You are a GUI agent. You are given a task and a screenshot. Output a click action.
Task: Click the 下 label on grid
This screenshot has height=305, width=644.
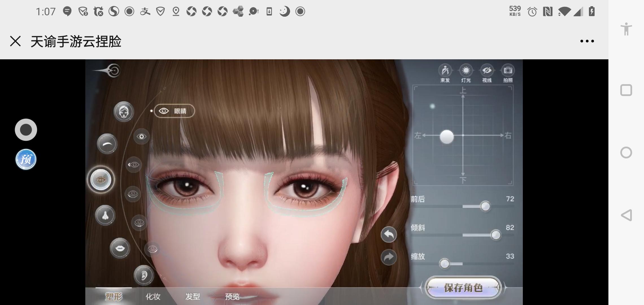coord(463,180)
